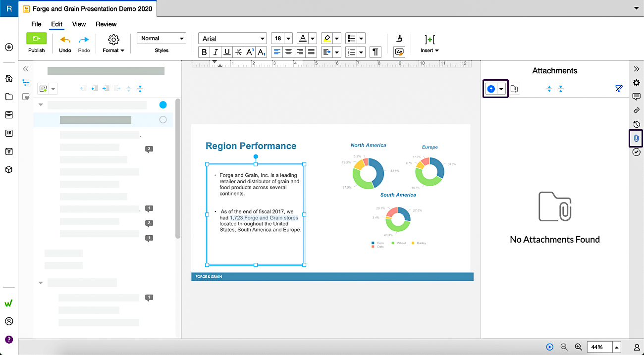This screenshot has height=355, width=644.
Task: Toggle Underline formatting
Action: pyautogui.click(x=227, y=52)
